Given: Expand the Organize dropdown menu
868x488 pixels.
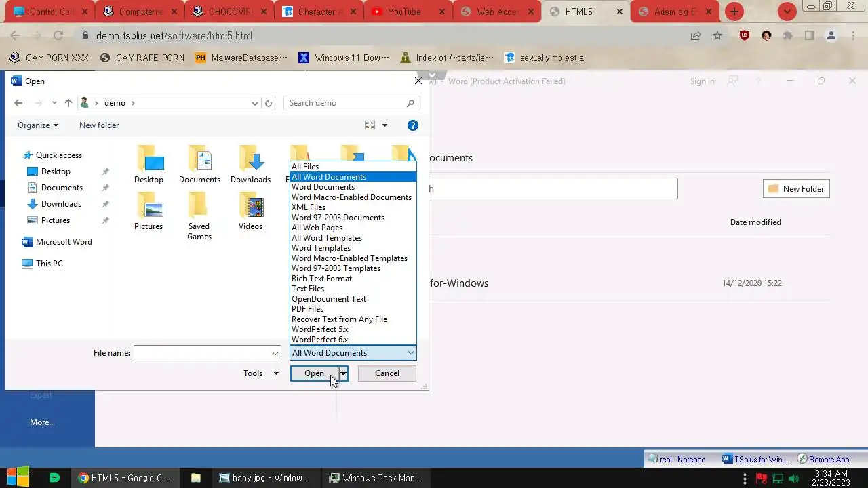Looking at the screenshot, I should pyautogui.click(x=38, y=125).
